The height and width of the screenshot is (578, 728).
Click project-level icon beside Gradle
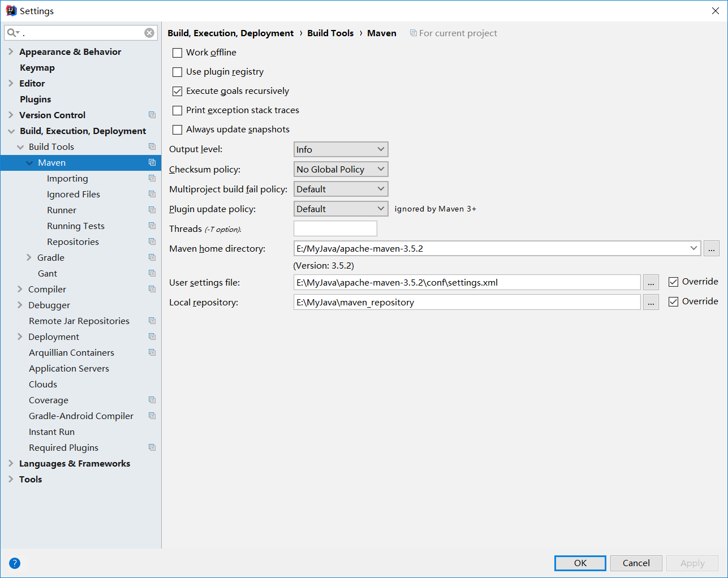pos(152,257)
